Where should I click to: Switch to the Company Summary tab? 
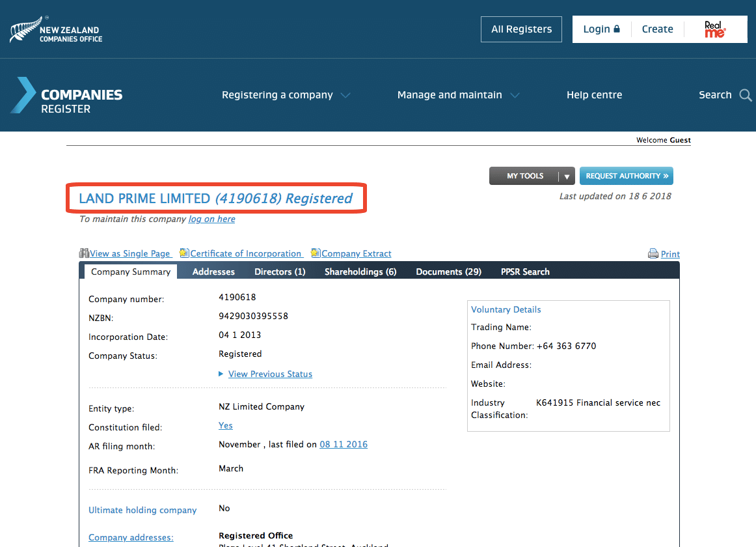[131, 272]
